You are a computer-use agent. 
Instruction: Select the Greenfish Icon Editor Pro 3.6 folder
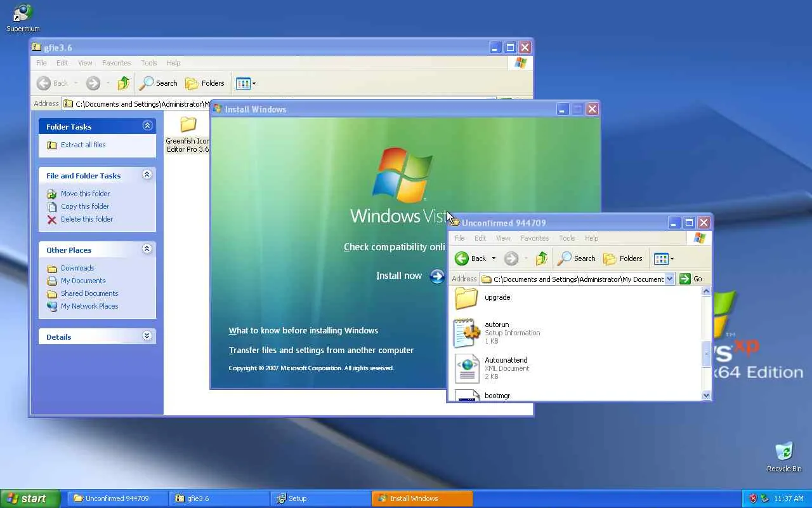coord(188,135)
